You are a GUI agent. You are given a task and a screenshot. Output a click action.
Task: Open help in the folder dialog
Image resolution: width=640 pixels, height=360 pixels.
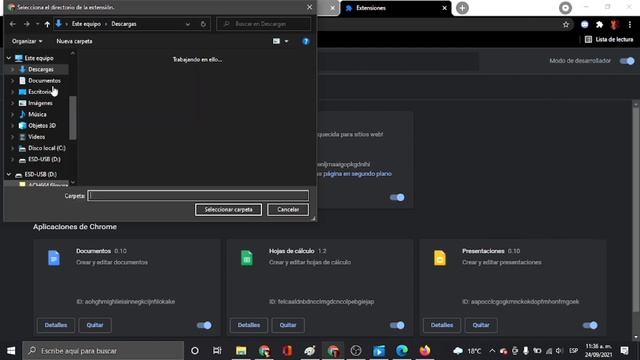306,41
